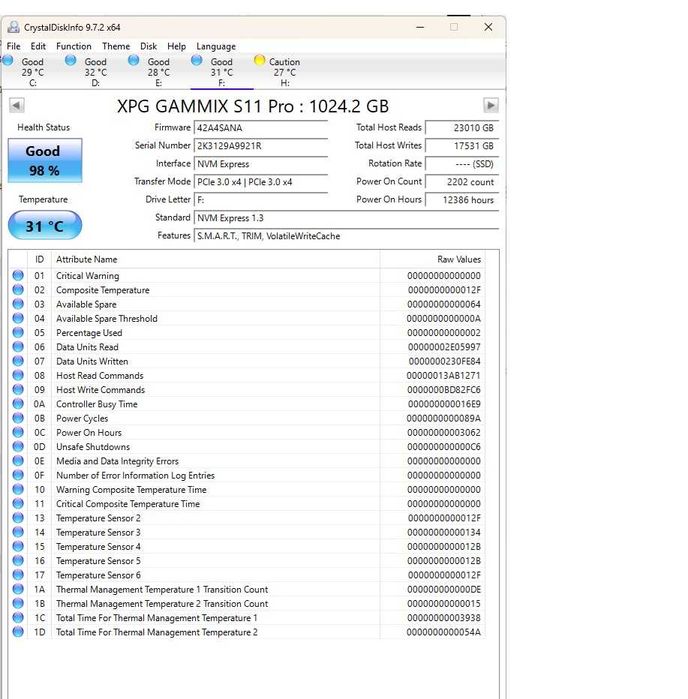This screenshot has height=699, width=688.
Task: Open the Disk menu
Action: [x=148, y=46]
